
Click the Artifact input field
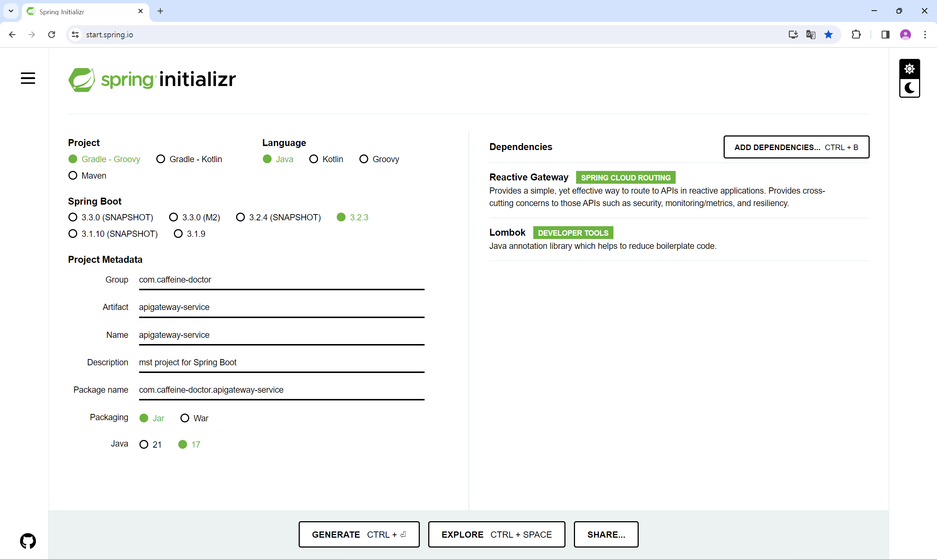pyautogui.click(x=281, y=307)
